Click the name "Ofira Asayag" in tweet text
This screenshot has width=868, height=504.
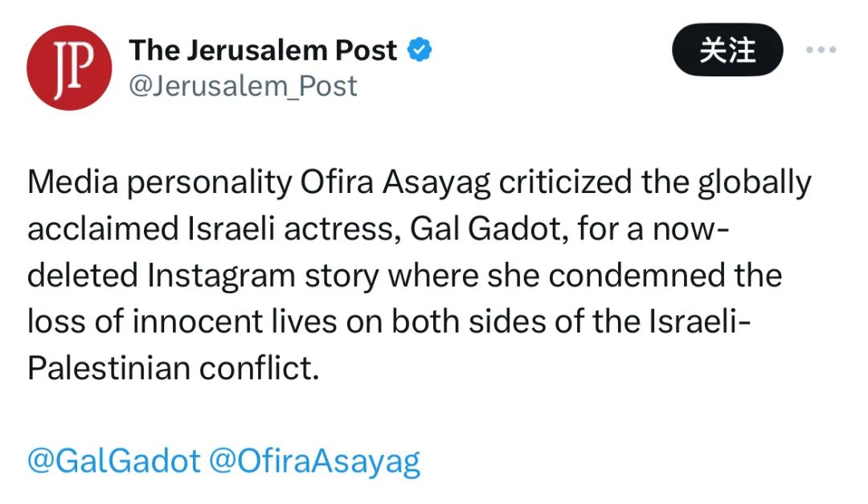click(x=395, y=183)
